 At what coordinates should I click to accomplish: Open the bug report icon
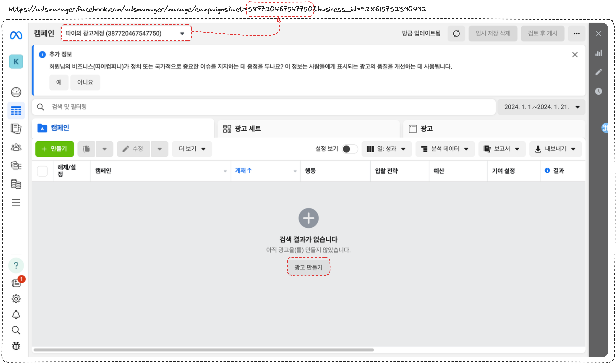pyautogui.click(x=16, y=346)
